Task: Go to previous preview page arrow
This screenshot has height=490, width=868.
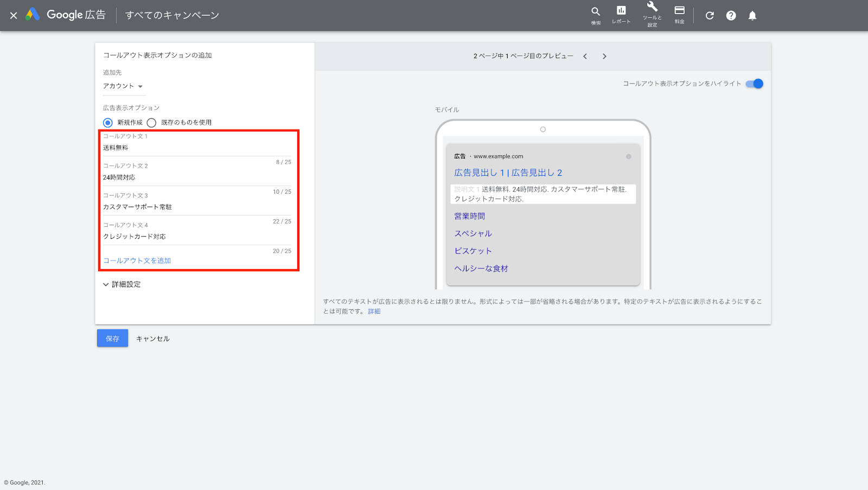Action: (x=585, y=56)
